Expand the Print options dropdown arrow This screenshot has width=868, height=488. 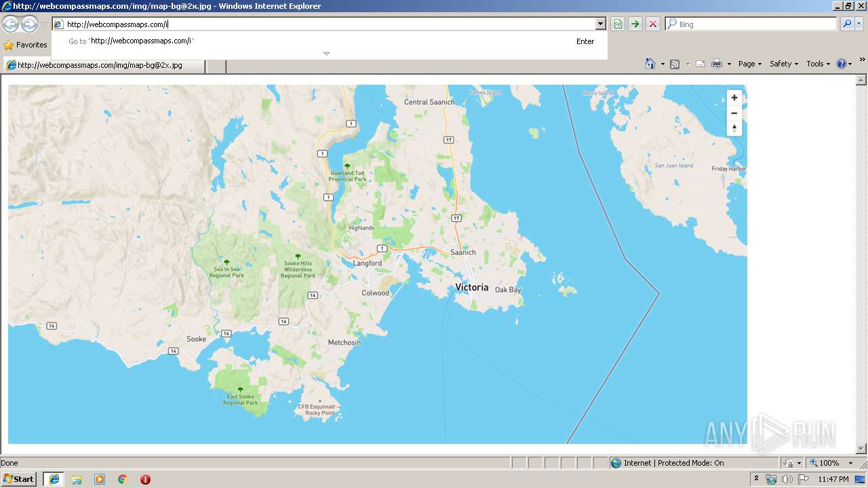[x=730, y=64]
